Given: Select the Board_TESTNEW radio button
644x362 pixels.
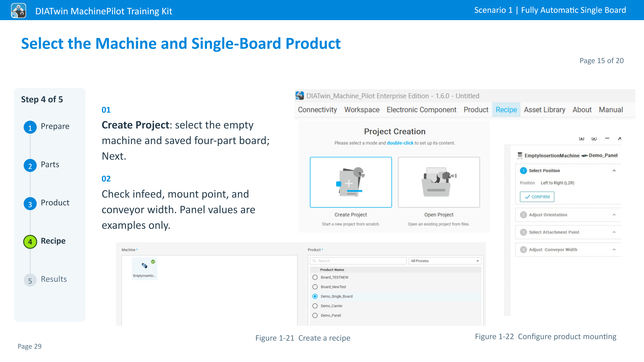Looking at the screenshot, I should [x=315, y=277].
